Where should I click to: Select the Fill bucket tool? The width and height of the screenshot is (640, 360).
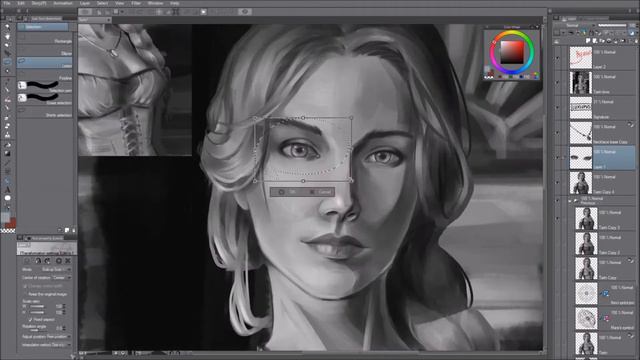[x=7, y=145]
